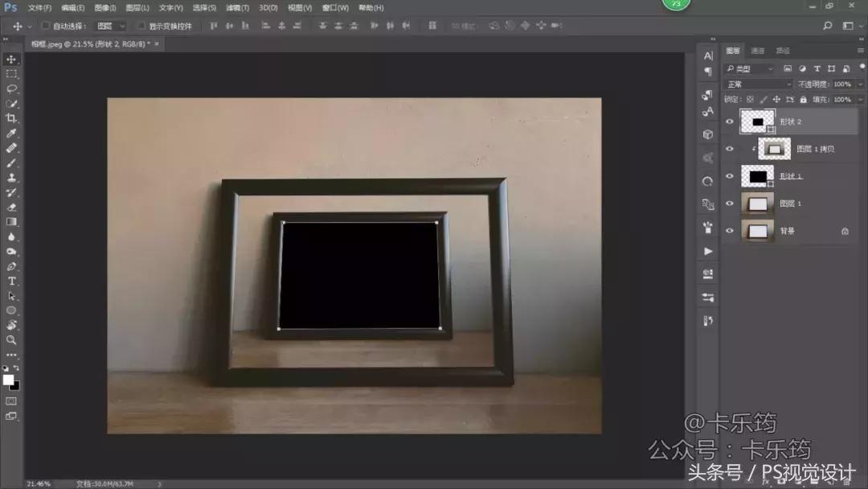
Task: Toggle Quick Mask mode
Action: tap(11, 401)
